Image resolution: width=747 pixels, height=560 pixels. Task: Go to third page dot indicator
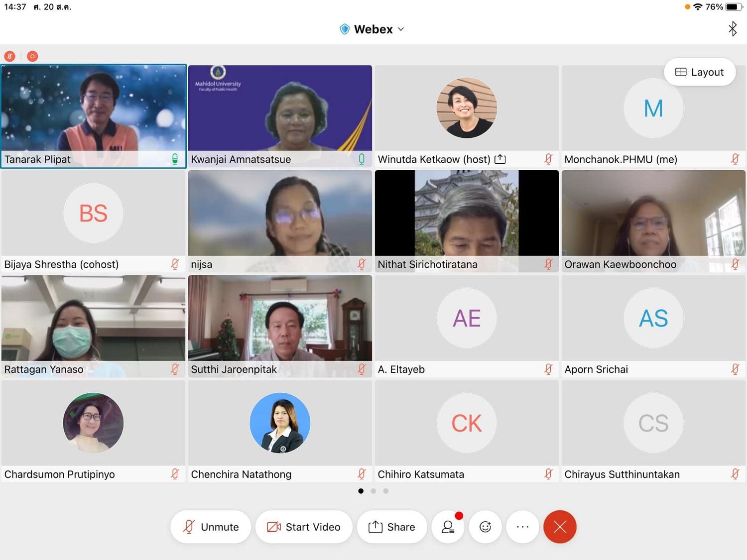coord(385,491)
